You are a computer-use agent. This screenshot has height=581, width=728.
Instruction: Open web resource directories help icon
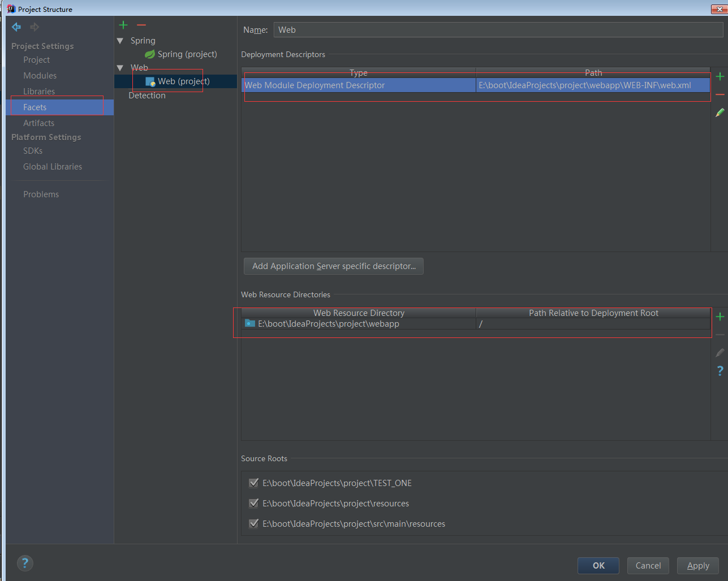[720, 371]
